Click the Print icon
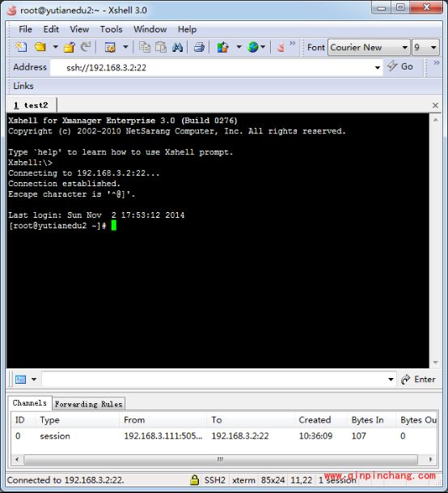 199,48
